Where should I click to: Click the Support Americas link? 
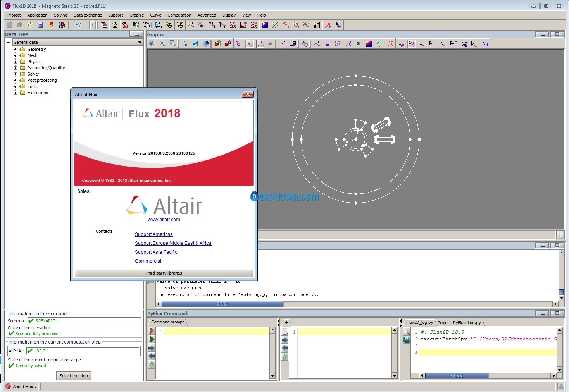coord(154,234)
